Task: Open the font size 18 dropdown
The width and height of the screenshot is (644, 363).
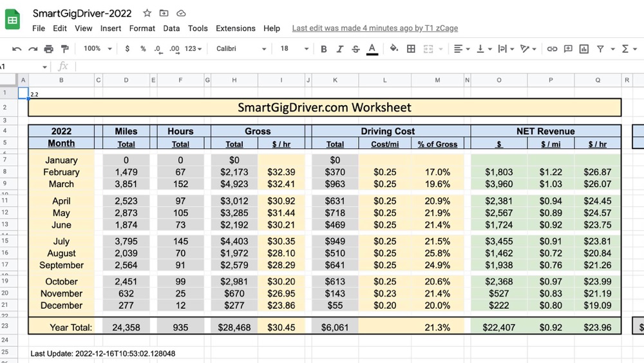Action: pyautogui.click(x=294, y=48)
